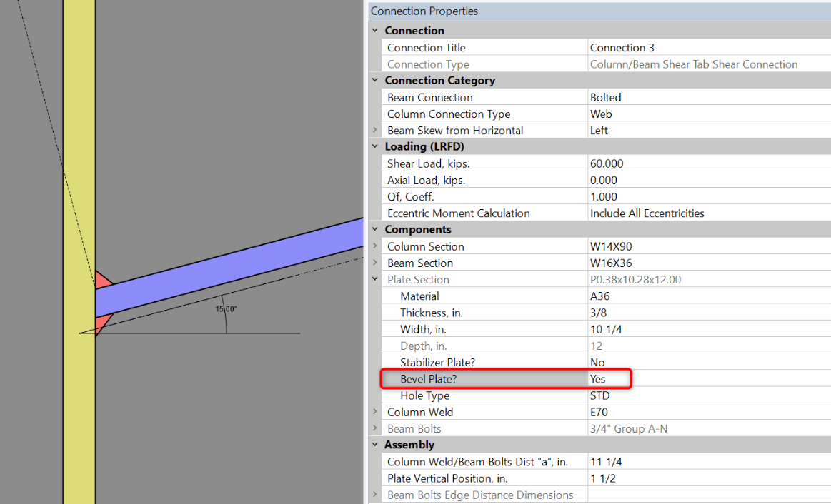Click the Connection Title value field

tap(707, 48)
